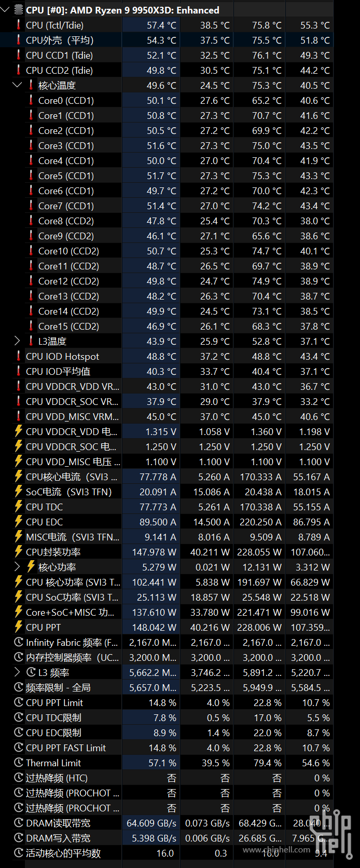The height and width of the screenshot is (868, 360).
Task: Select the CPU SoC功率 (SVI3 TFN) row
Action: (x=167, y=597)
